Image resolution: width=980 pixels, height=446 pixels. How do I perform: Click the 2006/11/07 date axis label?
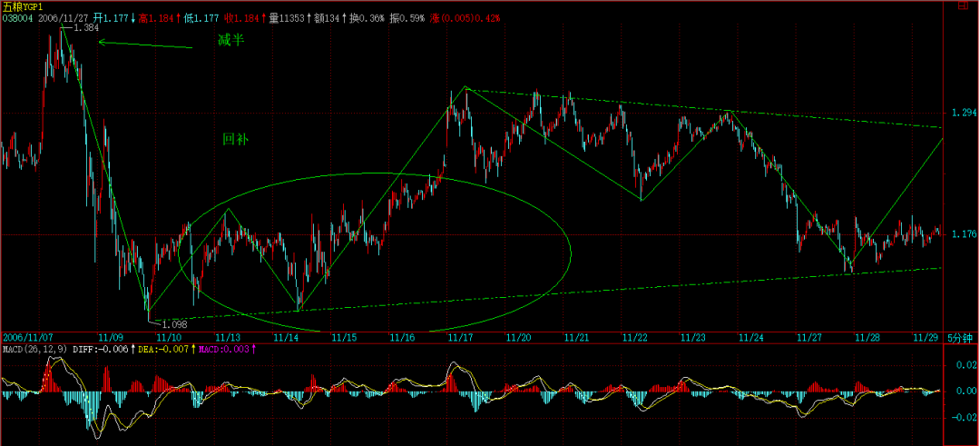27,337
